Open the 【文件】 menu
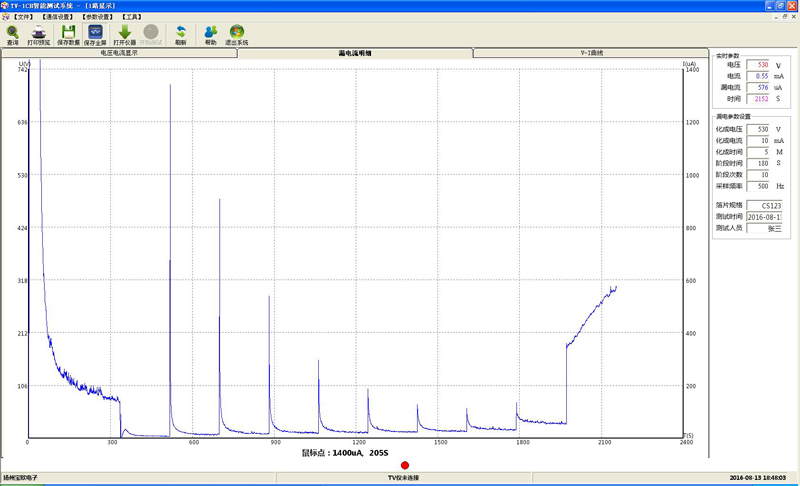 pos(24,17)
